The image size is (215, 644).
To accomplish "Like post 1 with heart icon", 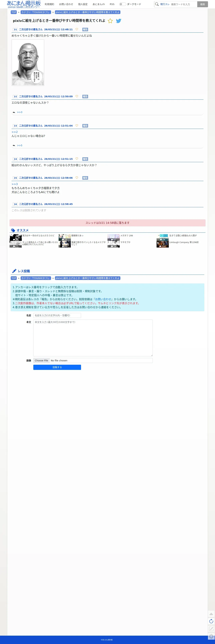I will pos(77,29).
